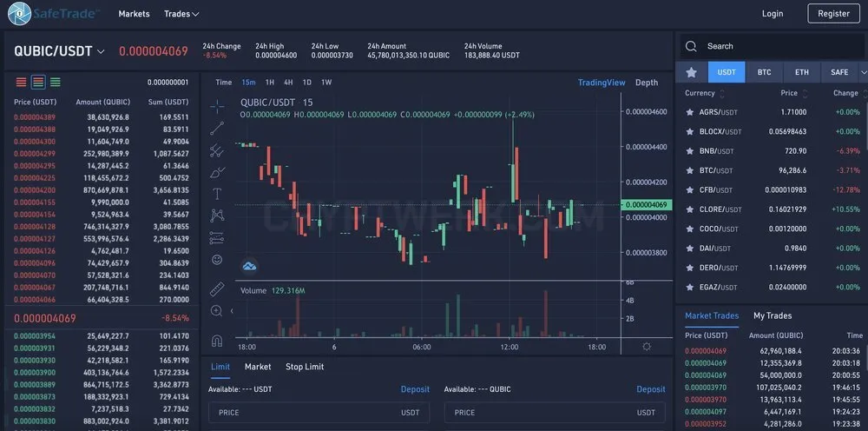Collapse the chart drawing toolbar arrow
The height and width of the screenshot is (431, 868).
point(232,311)
